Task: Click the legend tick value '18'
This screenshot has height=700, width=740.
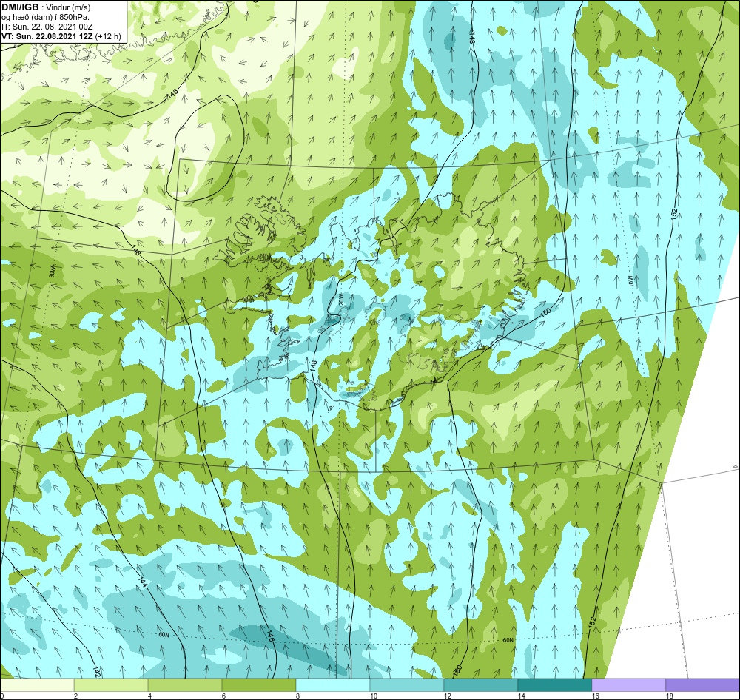Action: pyautogui.click(x=669, y=696)
